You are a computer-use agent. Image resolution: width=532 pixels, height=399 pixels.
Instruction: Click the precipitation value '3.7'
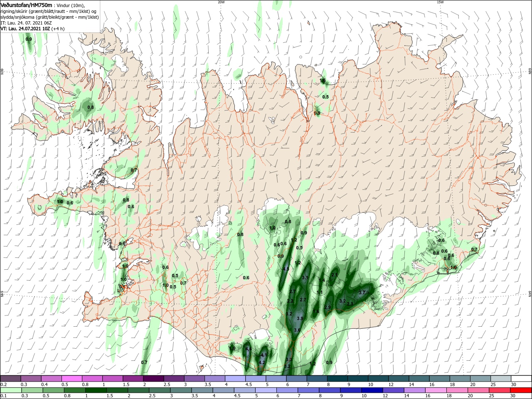pos(362,293)
